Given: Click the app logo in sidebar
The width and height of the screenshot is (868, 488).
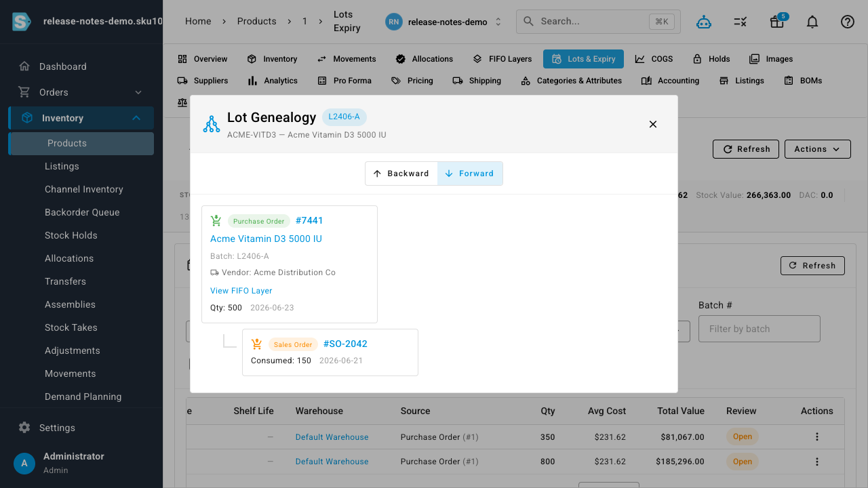Looking at the screenshot, I should tap(22, 21).
